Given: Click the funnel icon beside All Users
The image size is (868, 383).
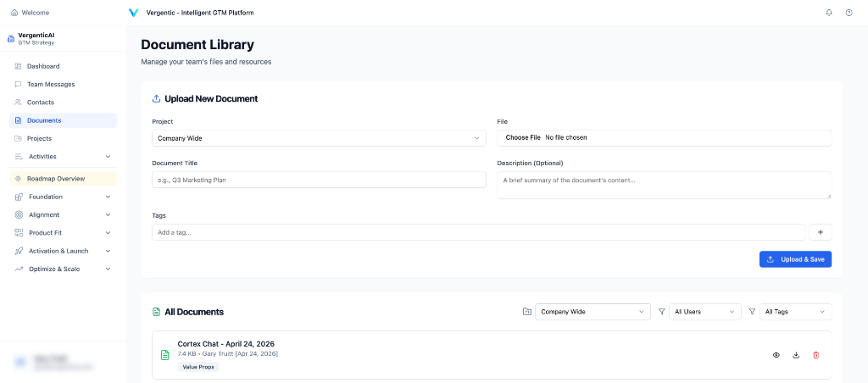Looking at the screenshot, I should tap(661, 312).
